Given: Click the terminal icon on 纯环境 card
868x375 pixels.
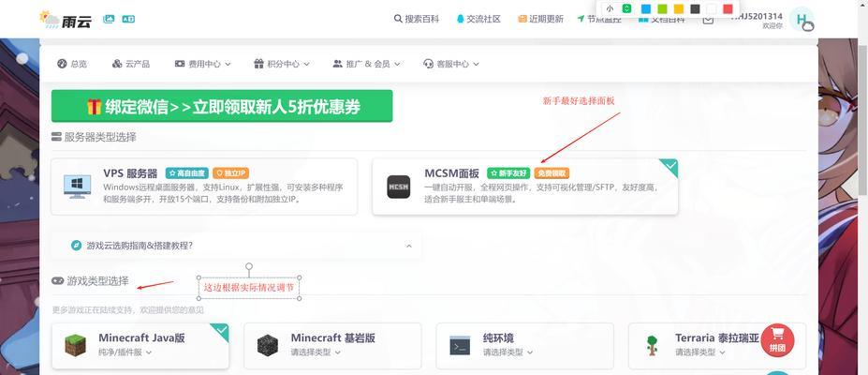Looking at the screenshot, I should [460, 345].
